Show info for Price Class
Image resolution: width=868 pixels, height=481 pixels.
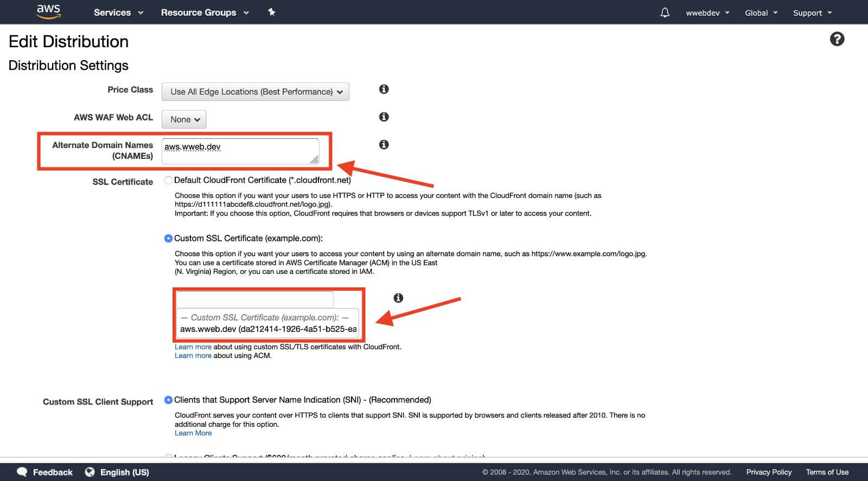[x=384, y=89]
